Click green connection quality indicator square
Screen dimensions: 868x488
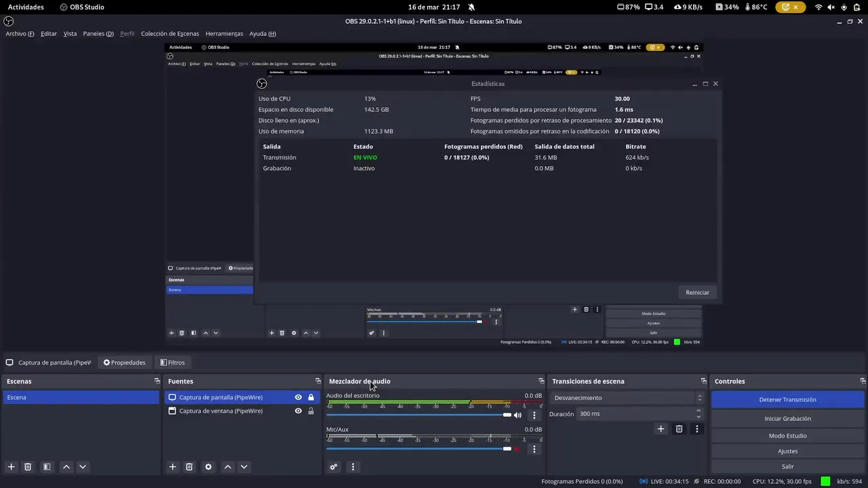point(825,481)
